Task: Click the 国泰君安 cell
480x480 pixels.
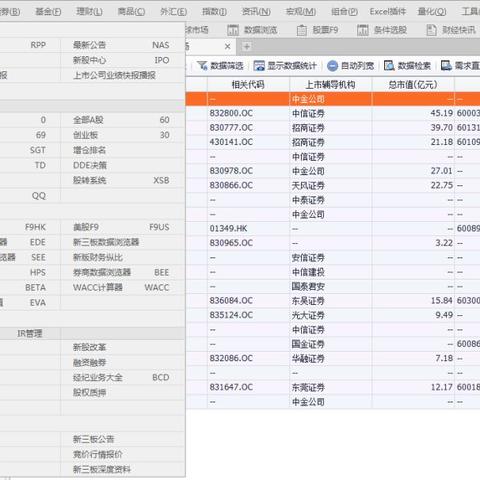Action: [331, 286]
